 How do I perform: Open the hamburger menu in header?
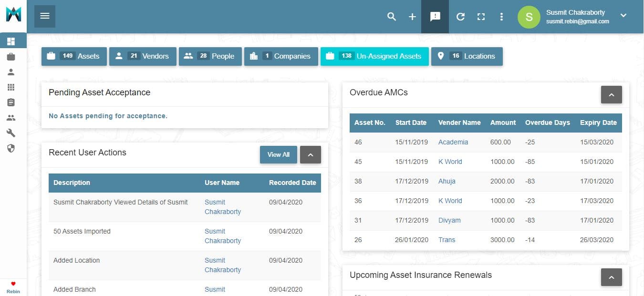coord(45,16)
